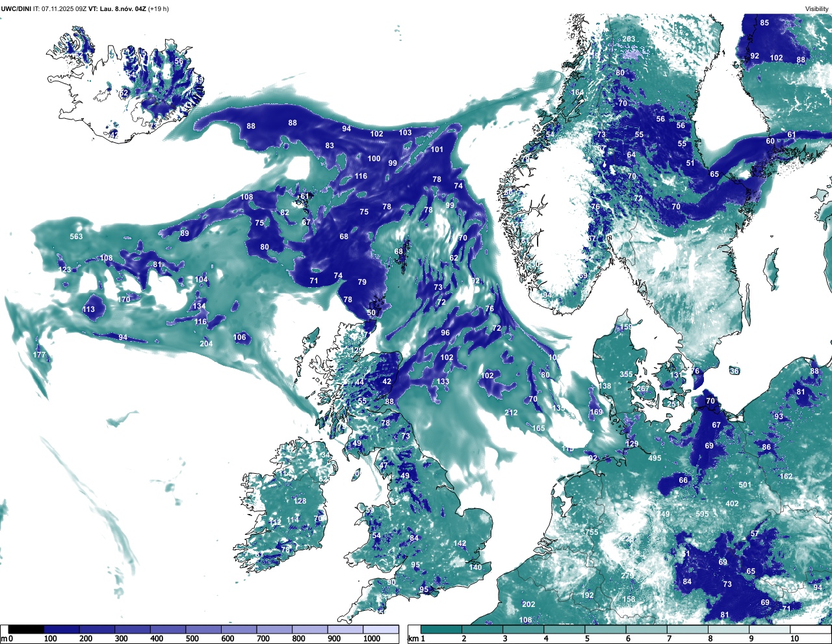Screen dimensions: 832x644
Task: Select the visibility value 279
Action: 627,576
